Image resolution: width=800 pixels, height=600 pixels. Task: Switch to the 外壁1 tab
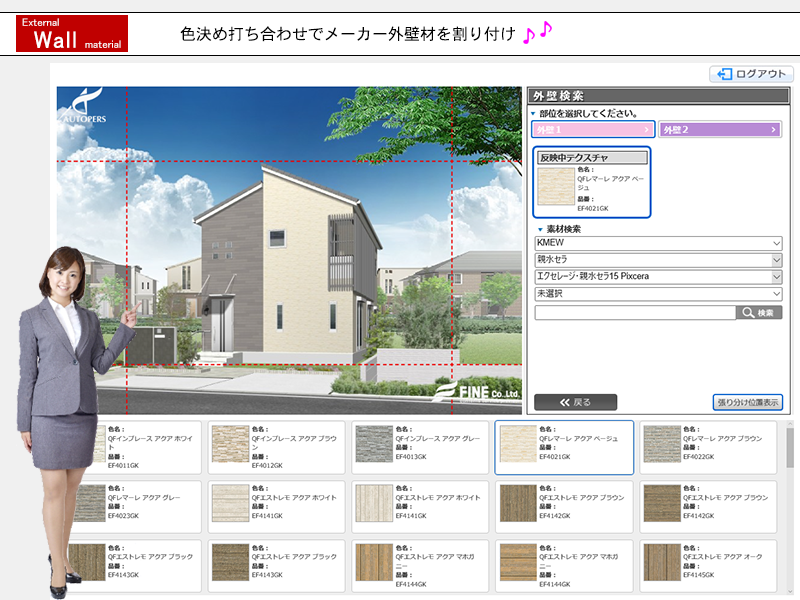coord(593,130)
